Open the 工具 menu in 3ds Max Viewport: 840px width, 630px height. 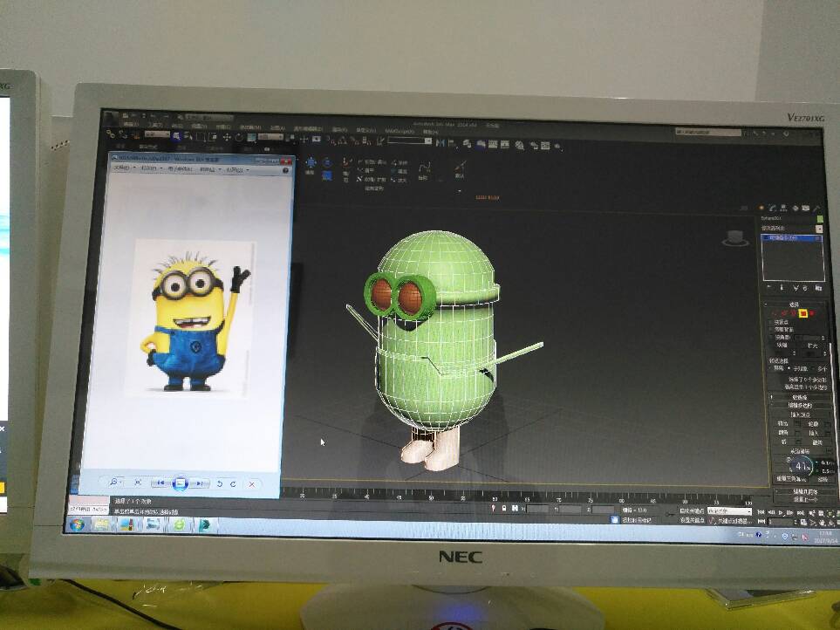[x=154, y=125]
